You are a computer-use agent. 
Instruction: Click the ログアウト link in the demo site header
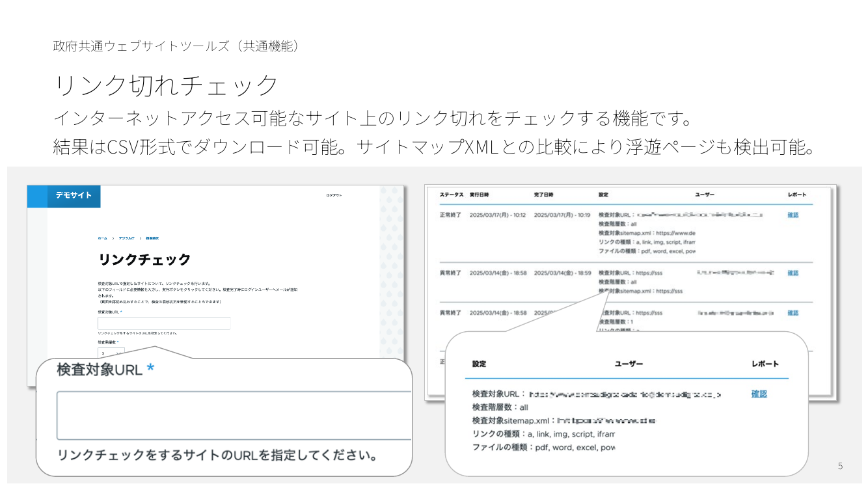coord(334,196)
